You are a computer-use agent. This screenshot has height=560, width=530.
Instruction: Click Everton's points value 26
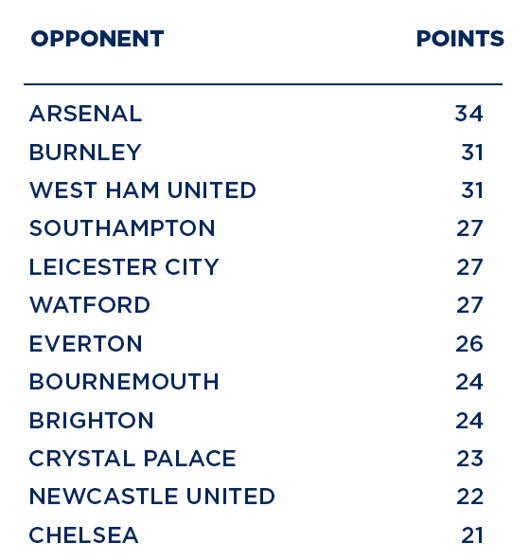click(x=469, y=344)
